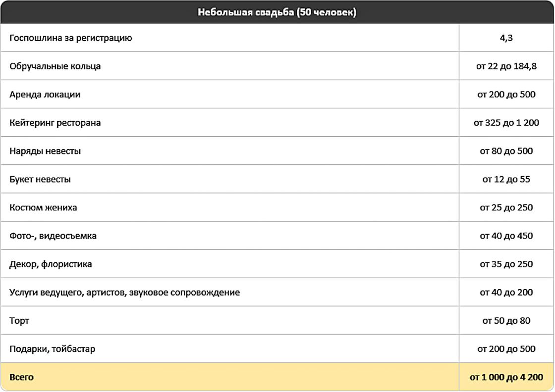Image resolution: width=555 pixels, height=392 pixels.
Task: Click the price cell beside "Аренда локации"
Action: [506, 95]
